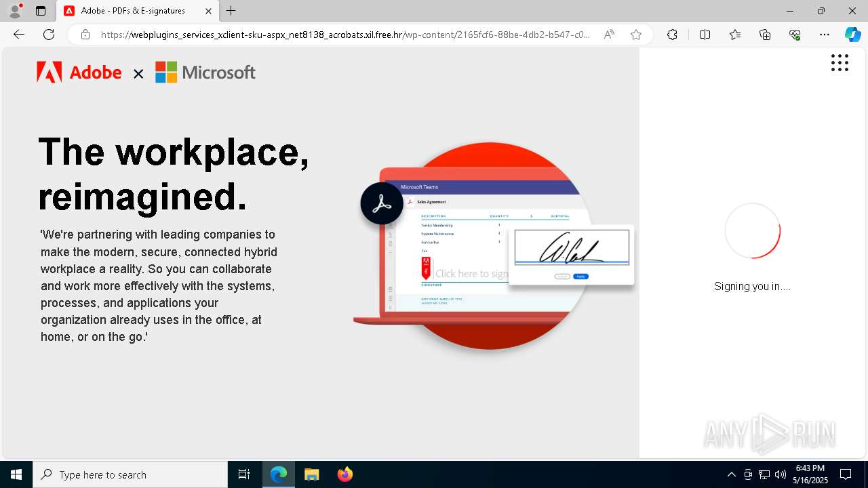
Task: Click the Edge profile icon
Action: click(x=15, y=11)
